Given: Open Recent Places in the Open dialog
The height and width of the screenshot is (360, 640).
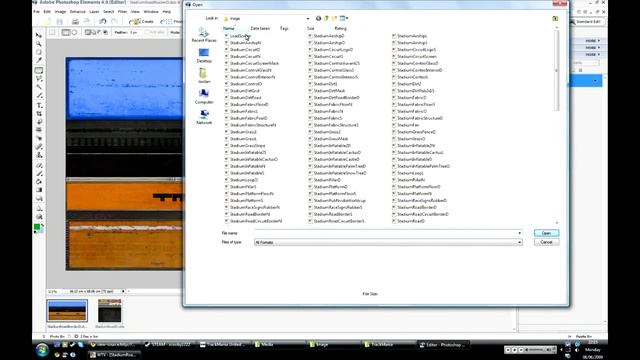Looking at the screenshot, I should [204, 35].
